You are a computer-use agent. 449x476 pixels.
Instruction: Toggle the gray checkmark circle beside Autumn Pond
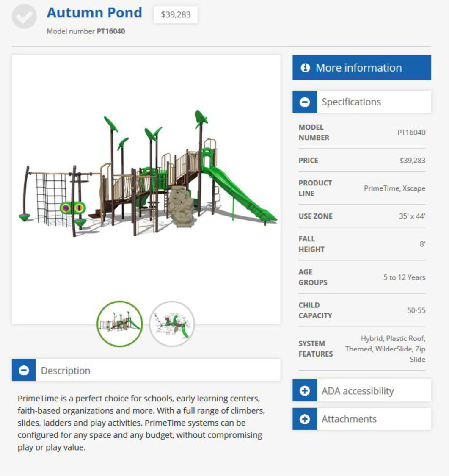[x=24, y=16]
